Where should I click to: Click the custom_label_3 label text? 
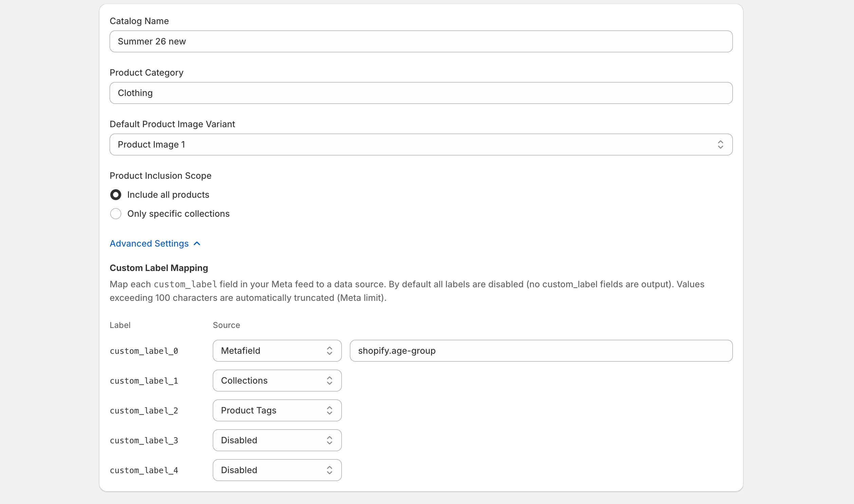point(144,441)
